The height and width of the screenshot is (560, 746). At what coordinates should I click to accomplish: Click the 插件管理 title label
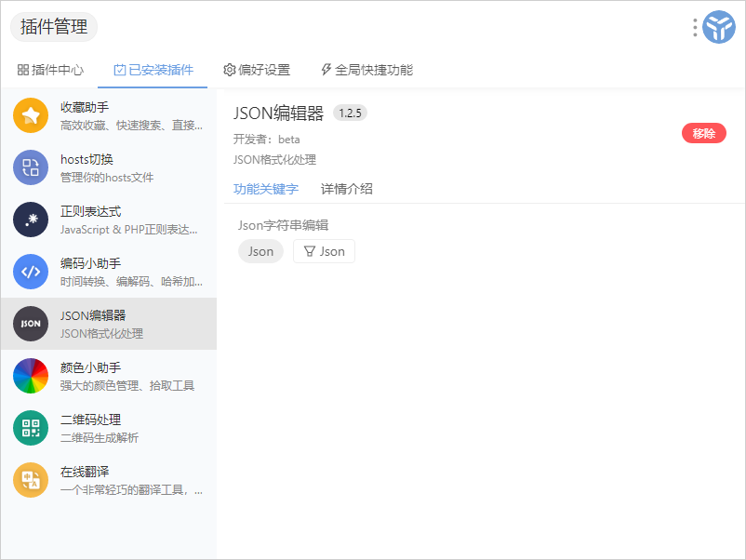[54, 28]
